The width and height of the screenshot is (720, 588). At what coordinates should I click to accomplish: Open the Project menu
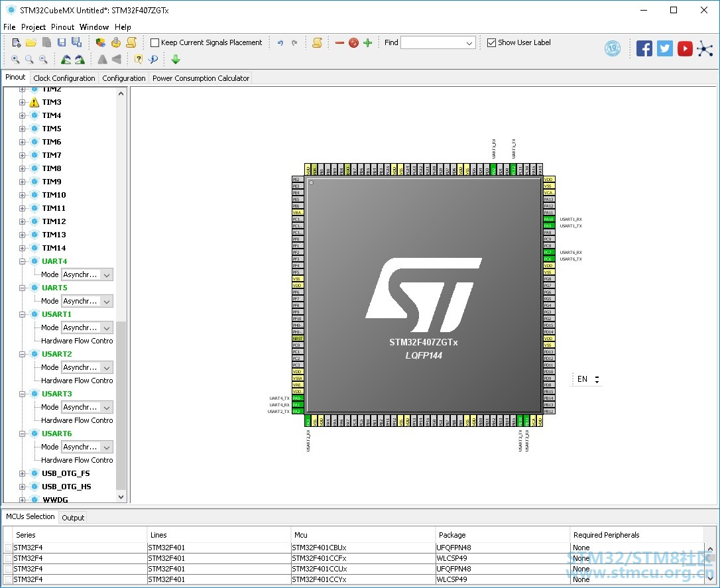[34, 27]
